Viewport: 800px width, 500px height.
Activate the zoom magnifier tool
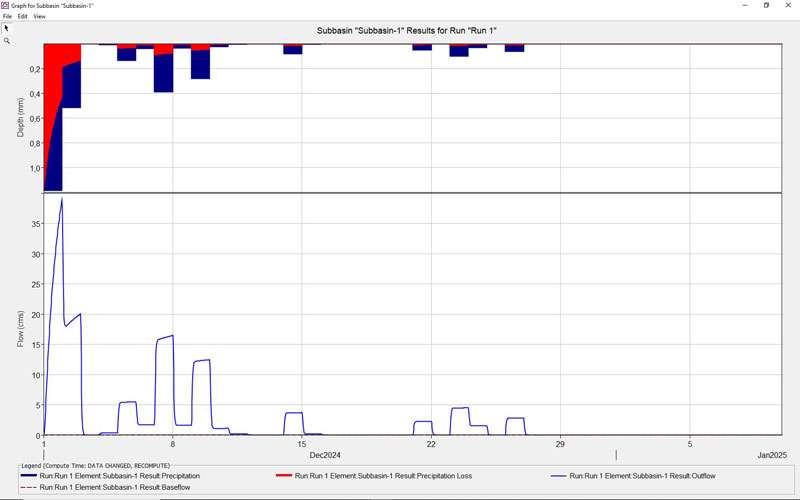[6, 41]
